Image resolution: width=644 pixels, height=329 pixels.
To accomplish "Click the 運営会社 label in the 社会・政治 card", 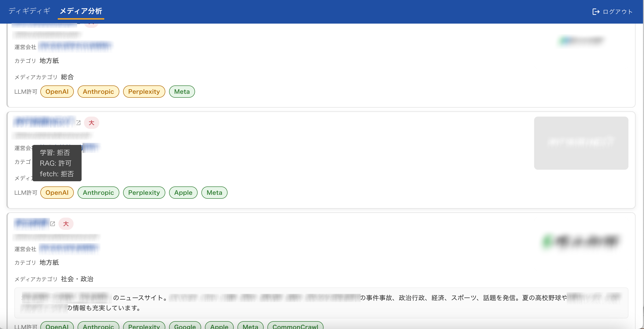I will [x=25, y=249].
